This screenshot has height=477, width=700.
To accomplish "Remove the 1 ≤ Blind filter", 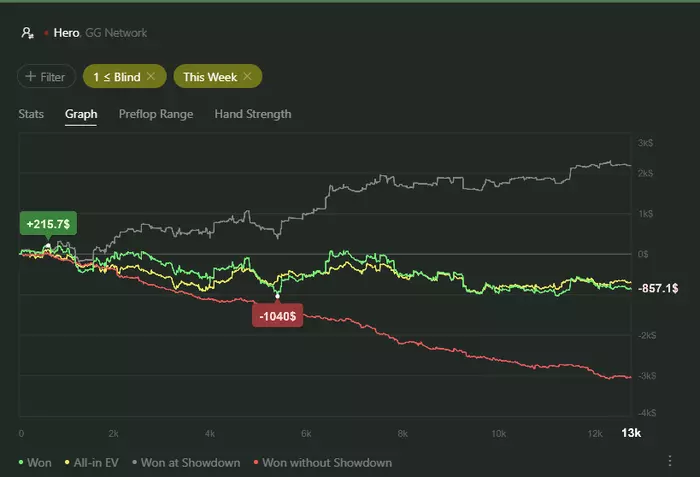I will 151,76.
